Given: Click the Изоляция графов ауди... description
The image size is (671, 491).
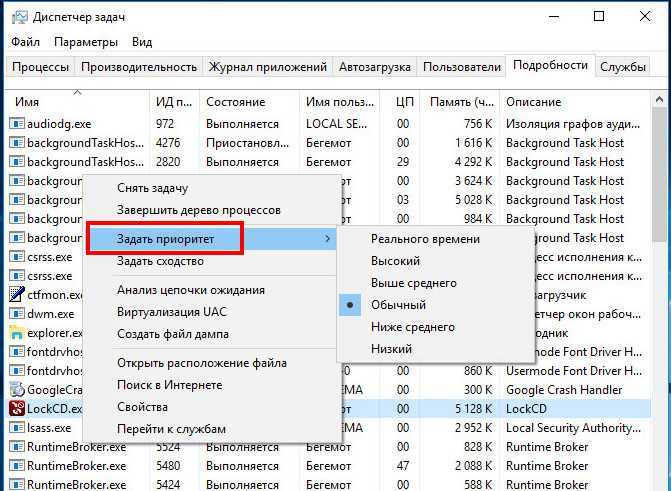Looking at the screenshot, I should tap(573, 124).
